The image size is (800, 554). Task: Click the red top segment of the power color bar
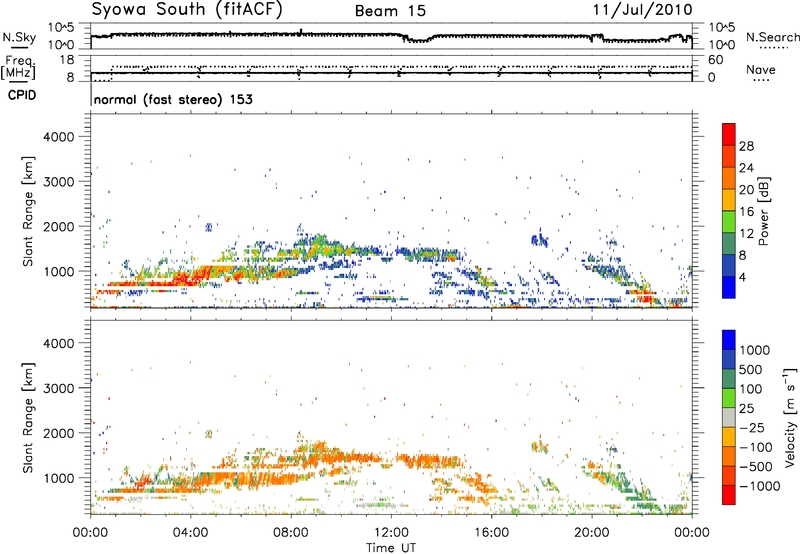729,134
